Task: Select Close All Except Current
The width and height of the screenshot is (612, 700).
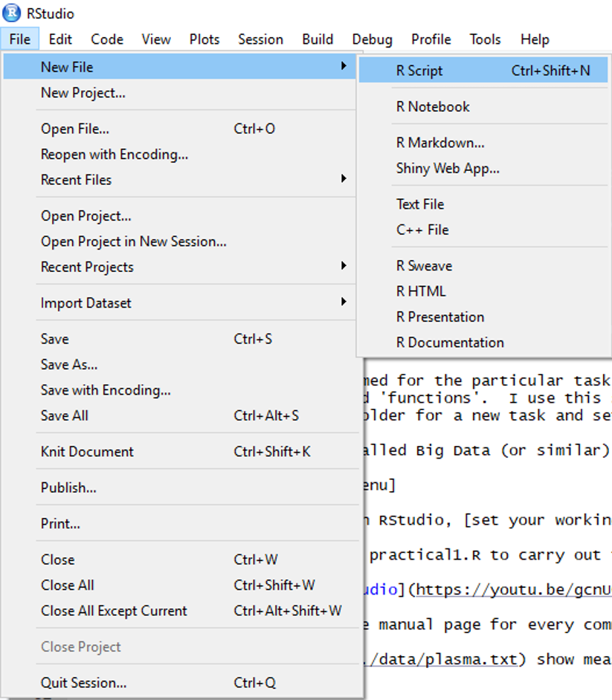Action: pos(114,611)
